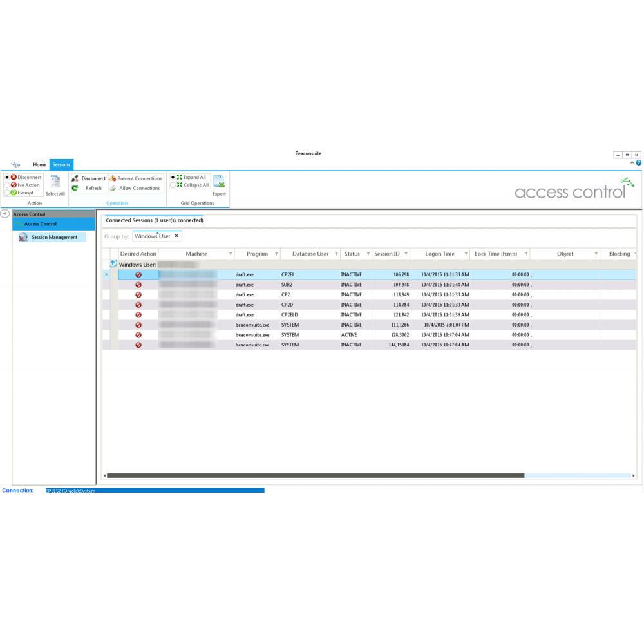Click the Export to spreadsheet icon

(x=219, y=182)
